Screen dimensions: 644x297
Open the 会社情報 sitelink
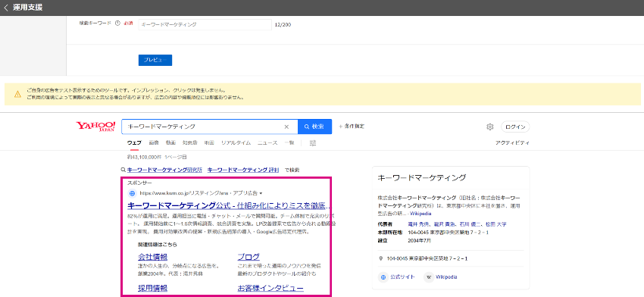click(x=153, y=257)
